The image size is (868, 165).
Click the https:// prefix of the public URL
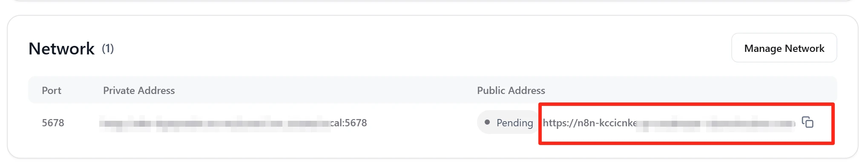[x=560, y=123]
